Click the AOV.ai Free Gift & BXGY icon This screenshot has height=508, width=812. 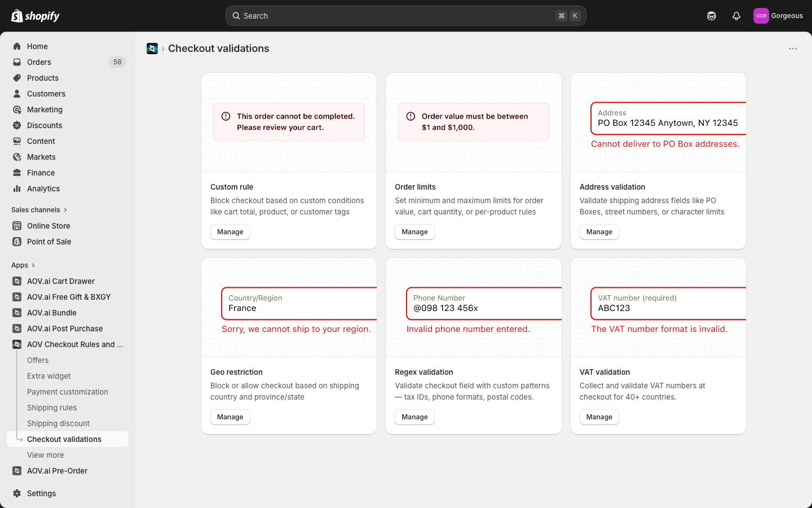click(17, 297)
